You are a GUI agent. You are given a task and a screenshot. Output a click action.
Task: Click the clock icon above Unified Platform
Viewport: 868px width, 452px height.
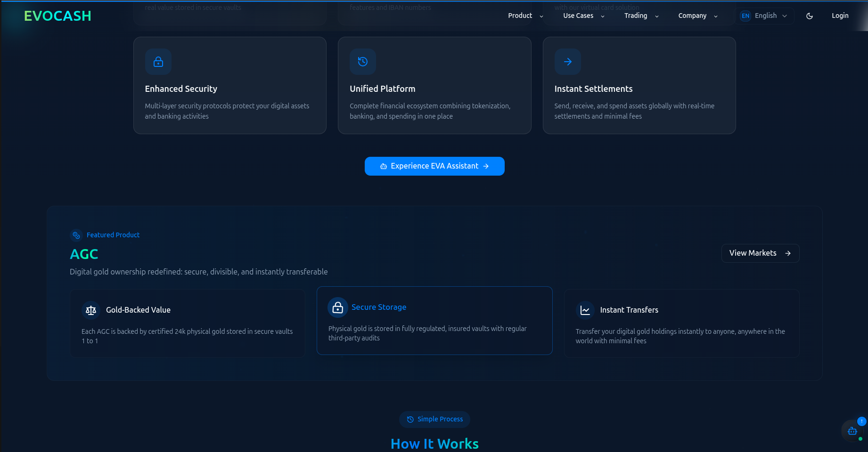click(x=362, y=62)
